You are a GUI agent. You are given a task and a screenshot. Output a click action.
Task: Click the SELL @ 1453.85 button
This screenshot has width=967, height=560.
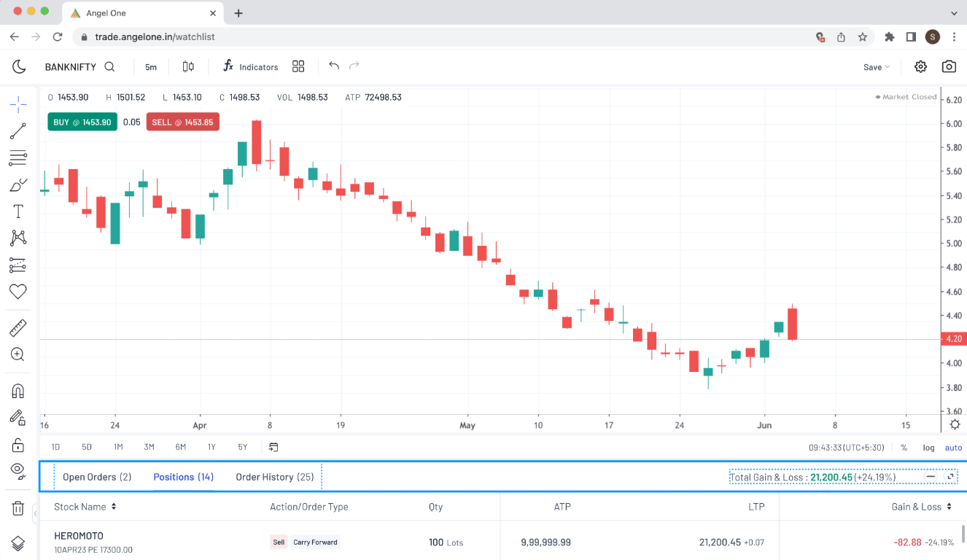pos(182,122)
